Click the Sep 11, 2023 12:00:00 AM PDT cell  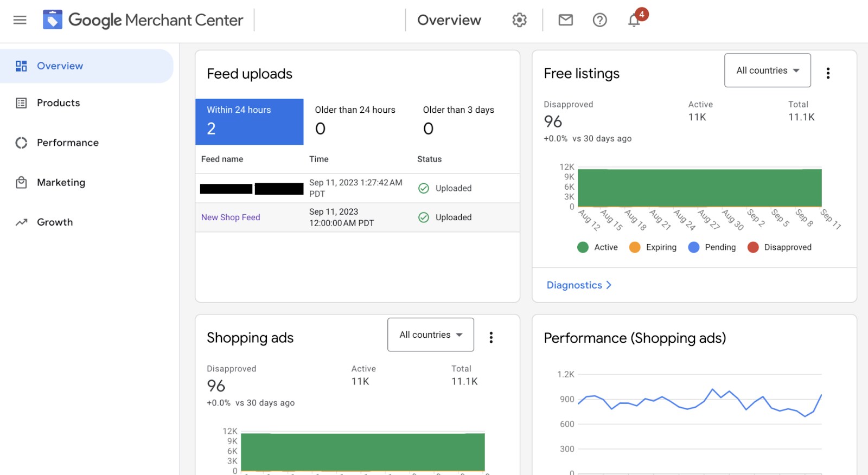coord(342,217)
